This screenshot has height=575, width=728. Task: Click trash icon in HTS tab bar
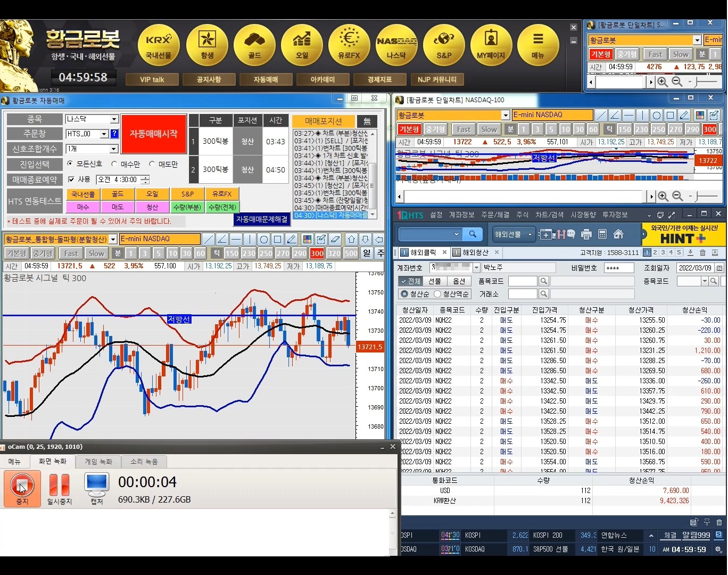point(702,253)
